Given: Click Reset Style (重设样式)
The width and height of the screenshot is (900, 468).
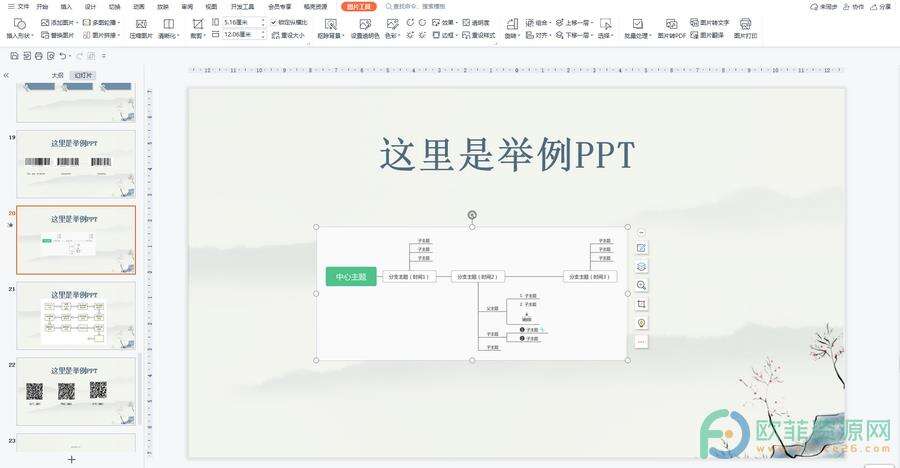Looking at the screenshot, I should pyautogui.click(x=479, y=36).
